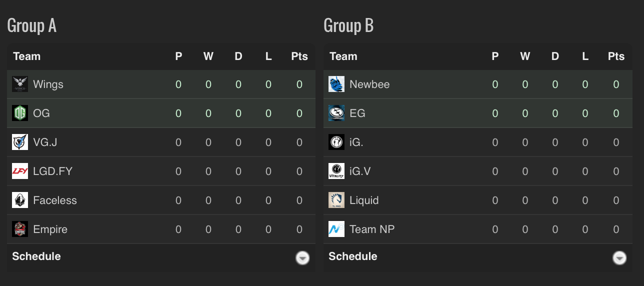Open the Faceless team logo
This screenshot has height=286, width=644.
(x=20, y=200)
